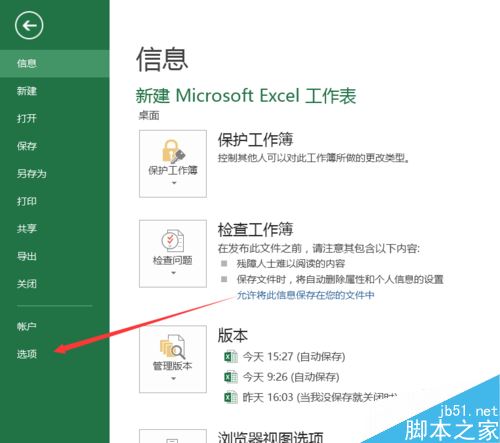
Task: Click Excel file icon for 昨天 16:03
Action: pos(231,397)
